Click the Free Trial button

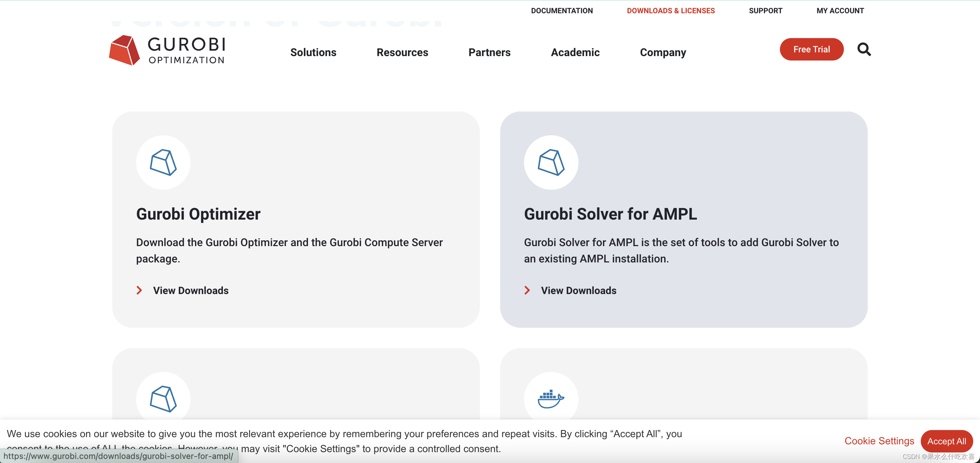coord(811,49)
